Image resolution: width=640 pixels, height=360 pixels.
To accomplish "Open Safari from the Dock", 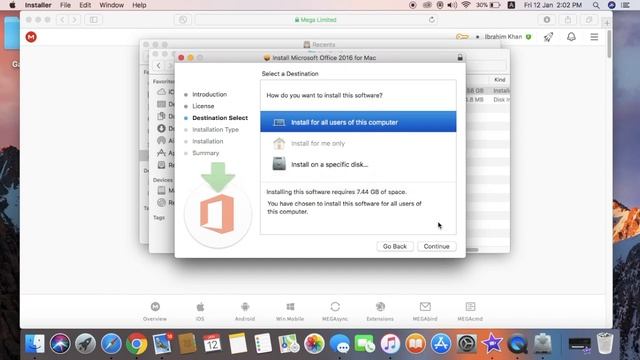I will point(111,343).
